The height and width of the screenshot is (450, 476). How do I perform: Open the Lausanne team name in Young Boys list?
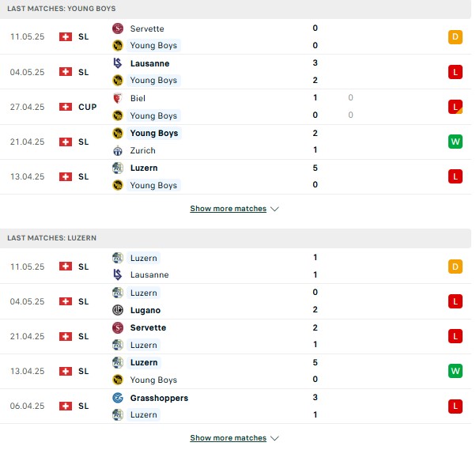(149, 63)
